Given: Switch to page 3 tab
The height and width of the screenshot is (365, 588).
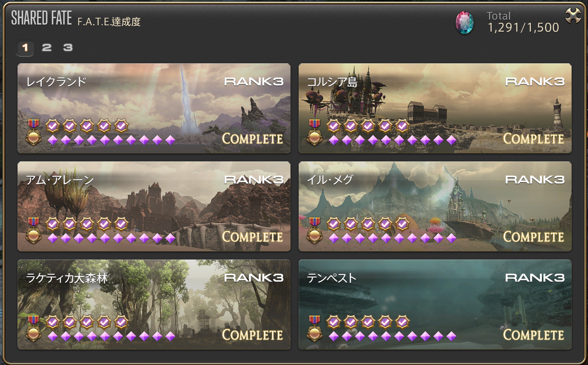Looking at the screenshot, I should 68,48.
